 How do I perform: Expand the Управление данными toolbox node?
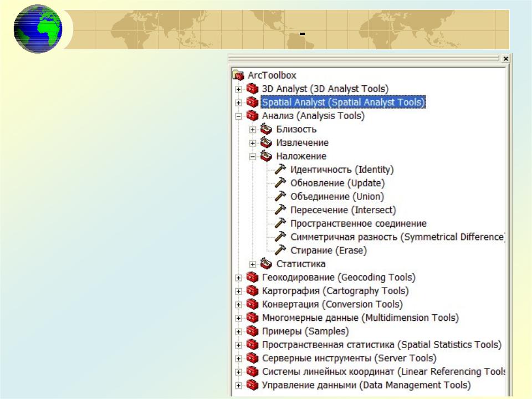coord(238,386)
